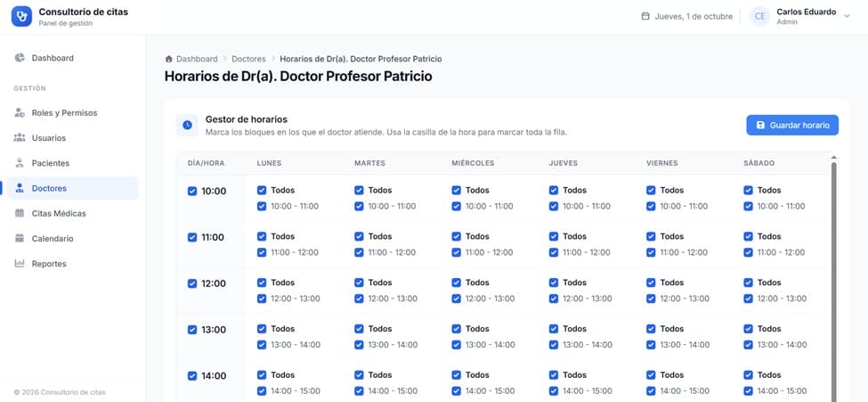
Task: Click the MIÉRCOLES column header
Action: tap(473, 163)
